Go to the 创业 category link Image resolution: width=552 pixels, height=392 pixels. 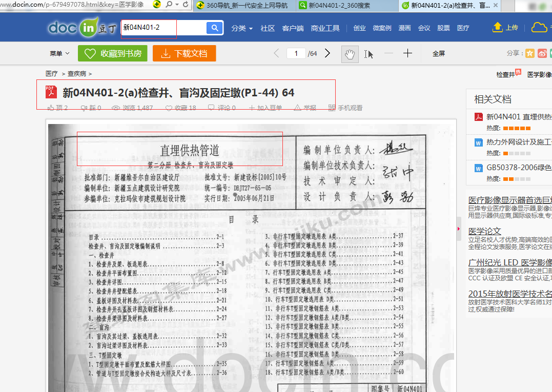coord(359,28)
